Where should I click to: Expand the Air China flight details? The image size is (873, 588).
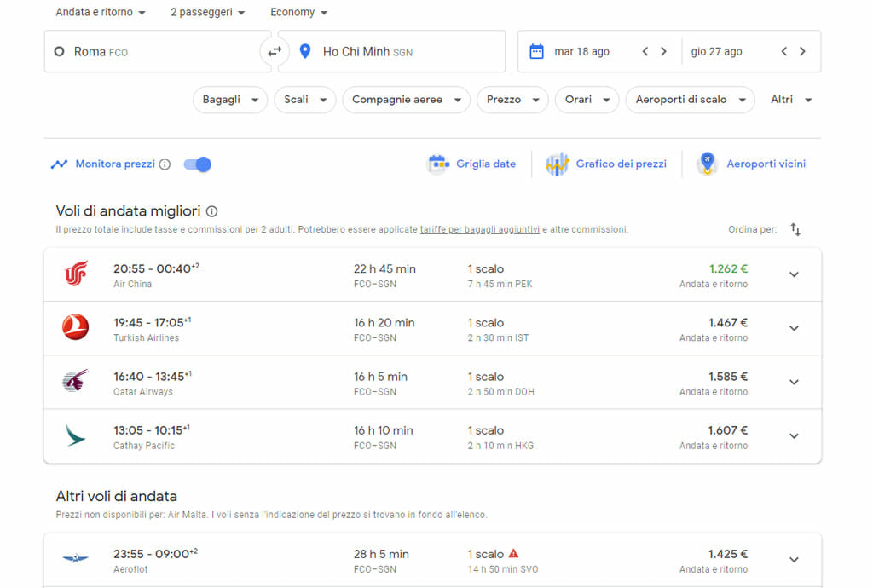794,274
